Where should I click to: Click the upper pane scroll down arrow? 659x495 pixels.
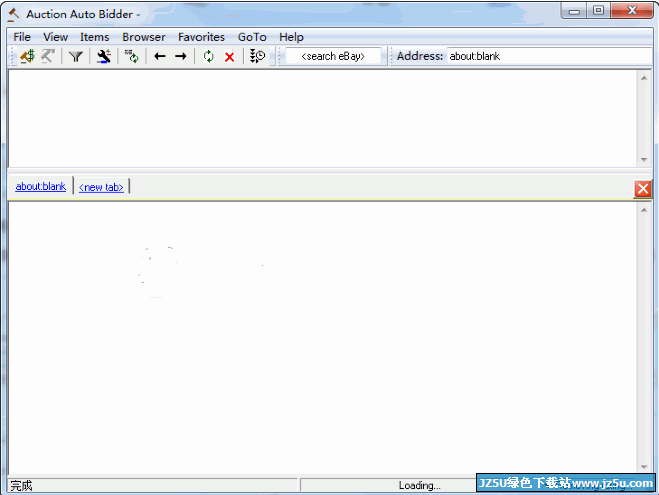pos(644,160)
